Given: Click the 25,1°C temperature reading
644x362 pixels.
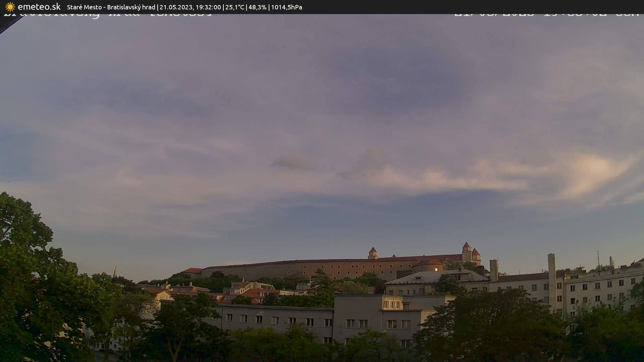Looking at the screenshot, I should [x=235, y=7].
